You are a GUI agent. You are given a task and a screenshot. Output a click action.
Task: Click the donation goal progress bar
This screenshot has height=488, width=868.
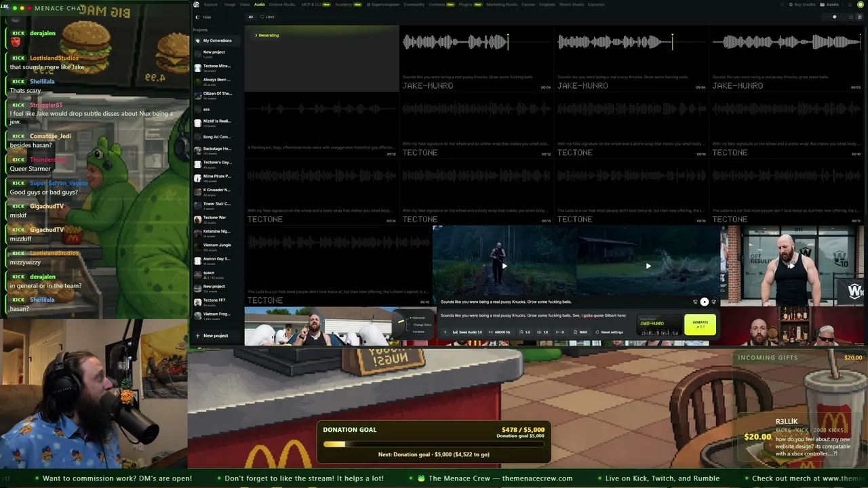click(x=433, y=445)
